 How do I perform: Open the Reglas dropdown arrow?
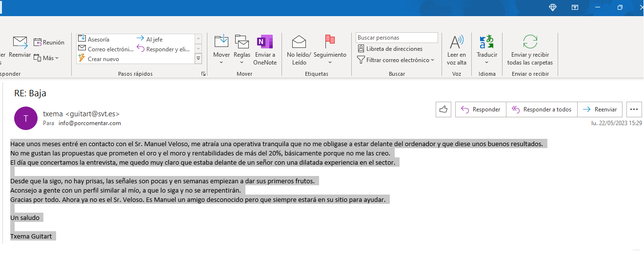242,63
